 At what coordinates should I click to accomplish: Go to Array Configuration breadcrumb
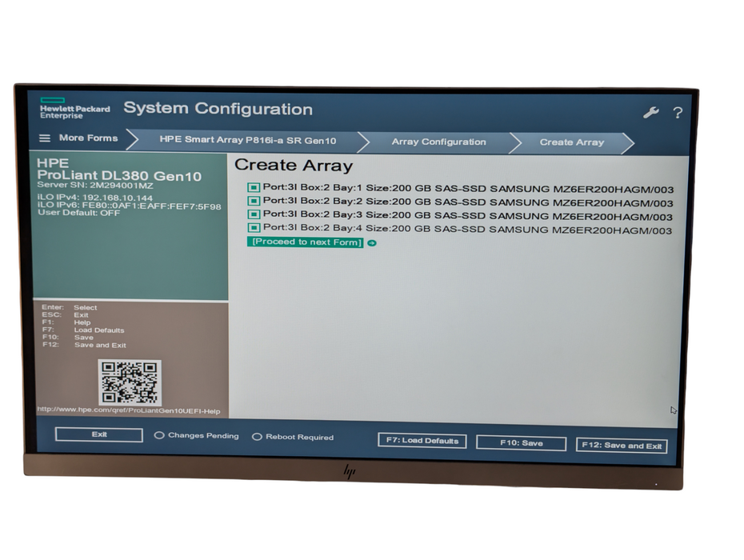coord(439,142)
